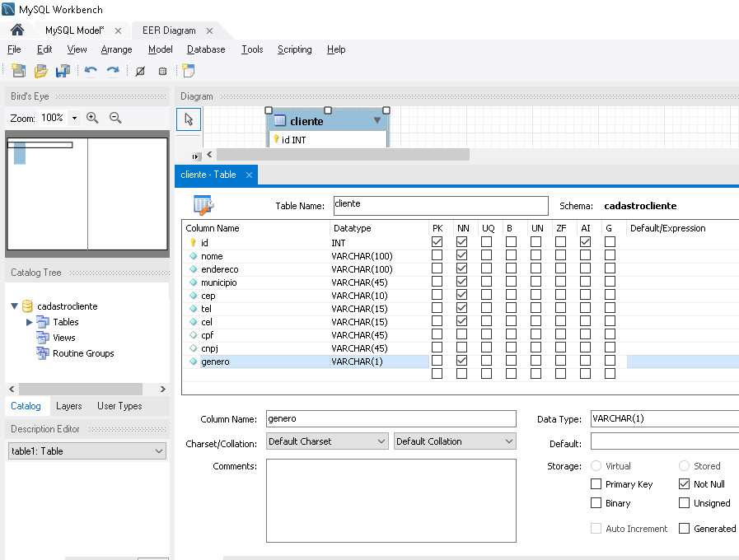Toggle AI checkbox for id column
Viewport: 739px width, 560px height.
tap(585, 241)
